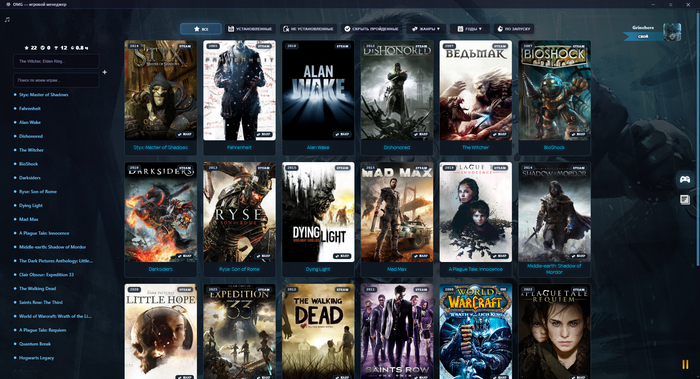Open the Ведьмак (The Witcher) cover

coord(476,91)
